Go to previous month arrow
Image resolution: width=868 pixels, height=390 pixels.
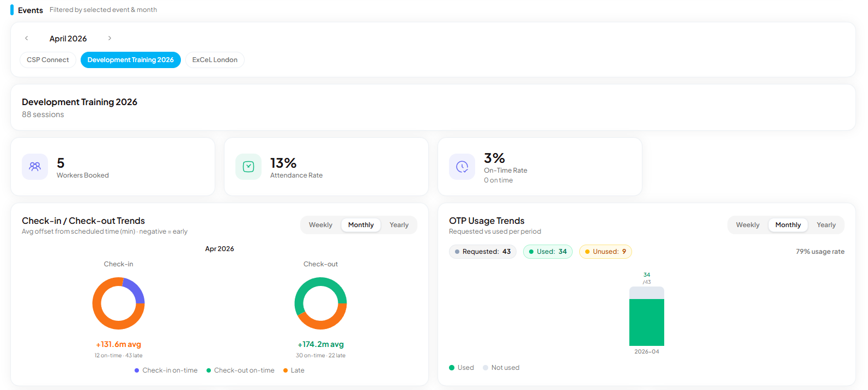click(26, 38)
